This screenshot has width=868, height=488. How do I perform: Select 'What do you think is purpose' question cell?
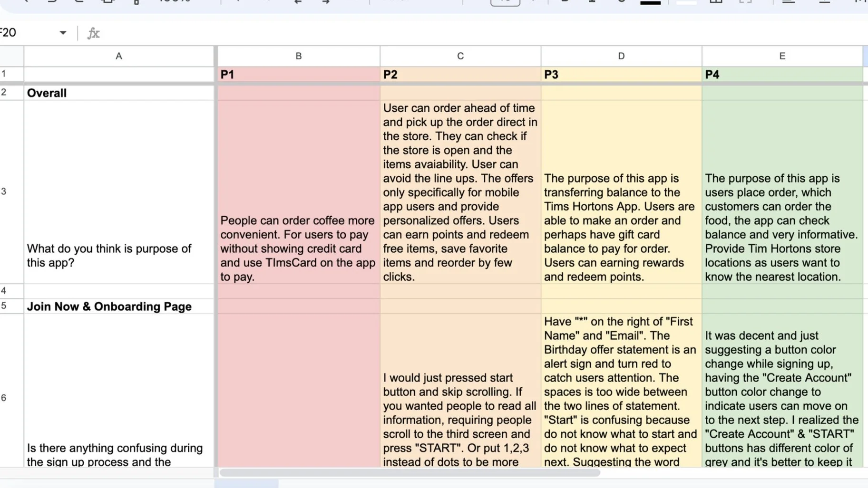119,192
